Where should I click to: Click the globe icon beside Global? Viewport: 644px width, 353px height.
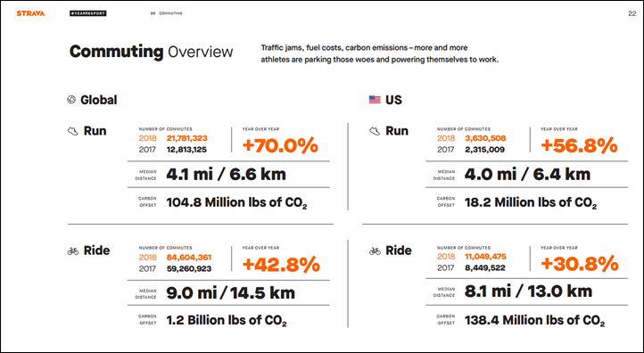71,99
